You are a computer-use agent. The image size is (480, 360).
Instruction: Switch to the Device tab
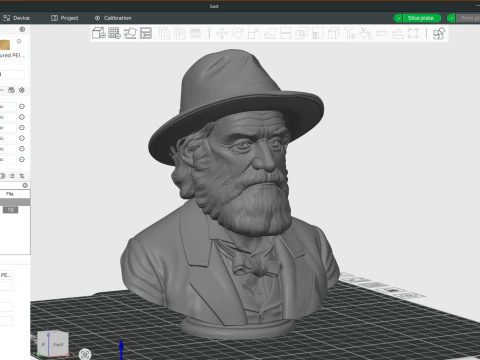(17, 18)
